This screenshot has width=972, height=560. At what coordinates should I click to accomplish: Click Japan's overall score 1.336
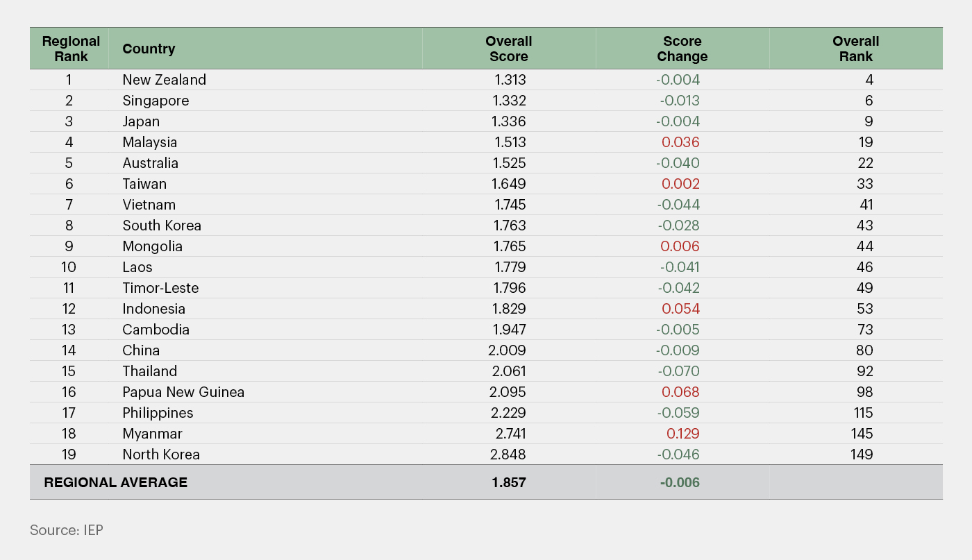(510, 121)
